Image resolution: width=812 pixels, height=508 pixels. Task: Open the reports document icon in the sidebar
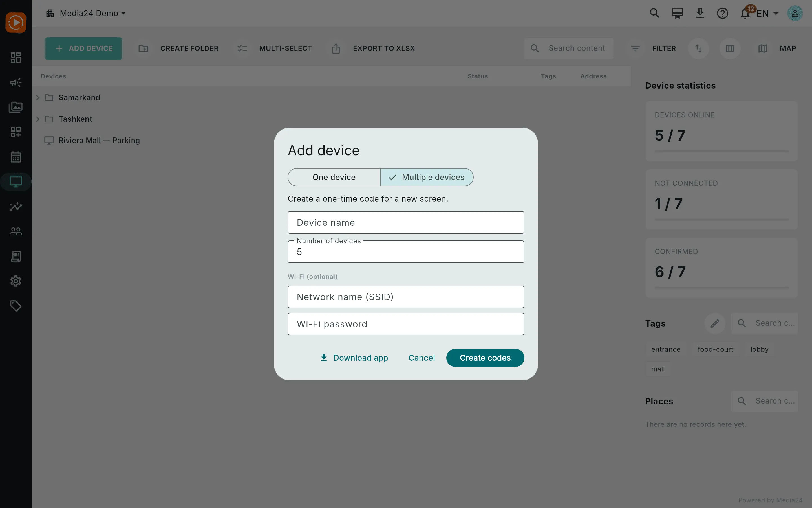16,256
